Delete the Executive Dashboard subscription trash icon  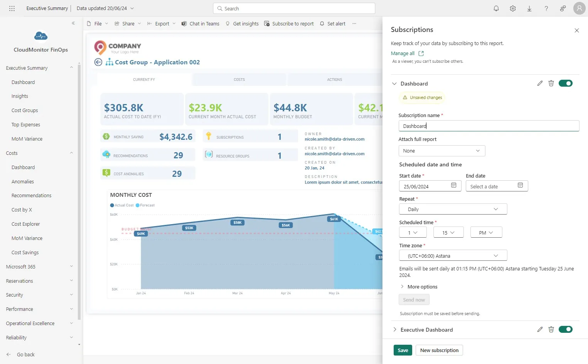click(x=551, y=329)
